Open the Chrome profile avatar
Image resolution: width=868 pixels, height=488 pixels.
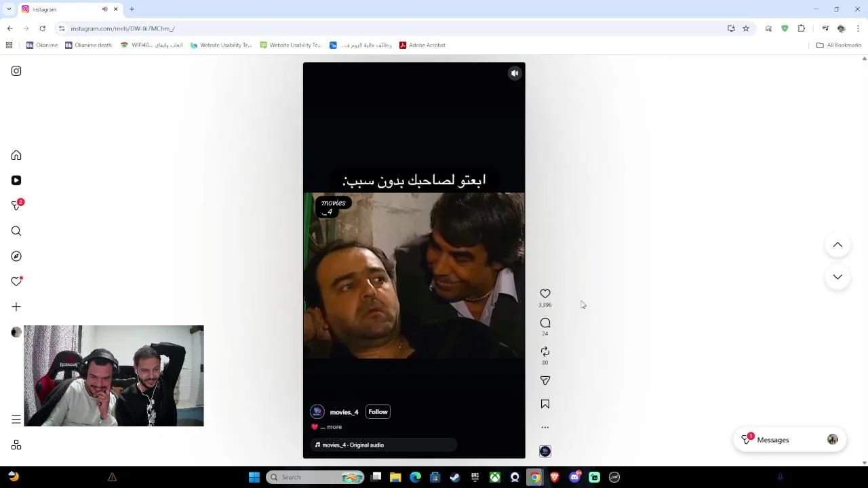pyautogui.click(x=842, y=28)
